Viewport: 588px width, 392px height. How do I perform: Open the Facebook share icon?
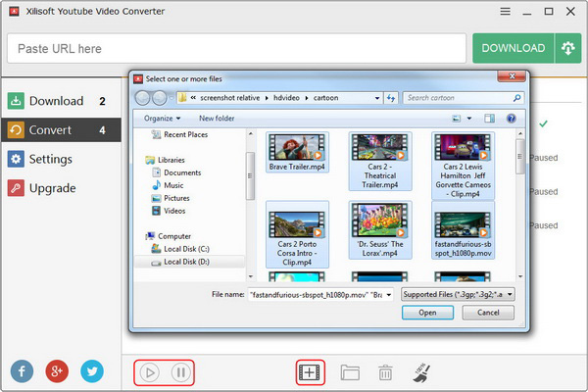click(x=24, y=370)
